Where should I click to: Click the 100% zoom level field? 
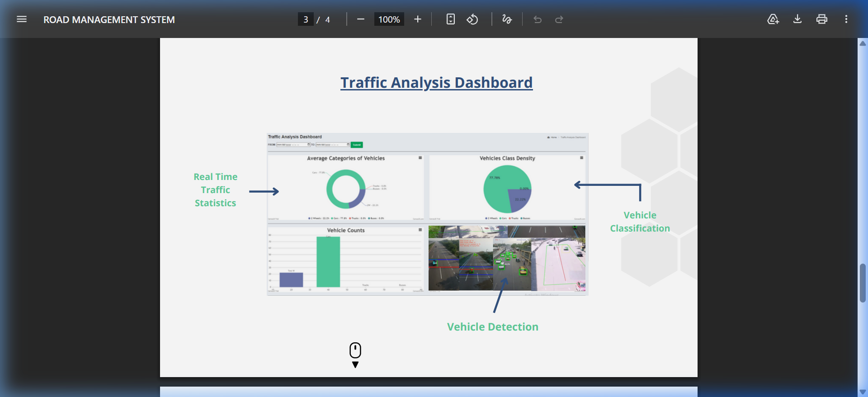click(389, 19)
